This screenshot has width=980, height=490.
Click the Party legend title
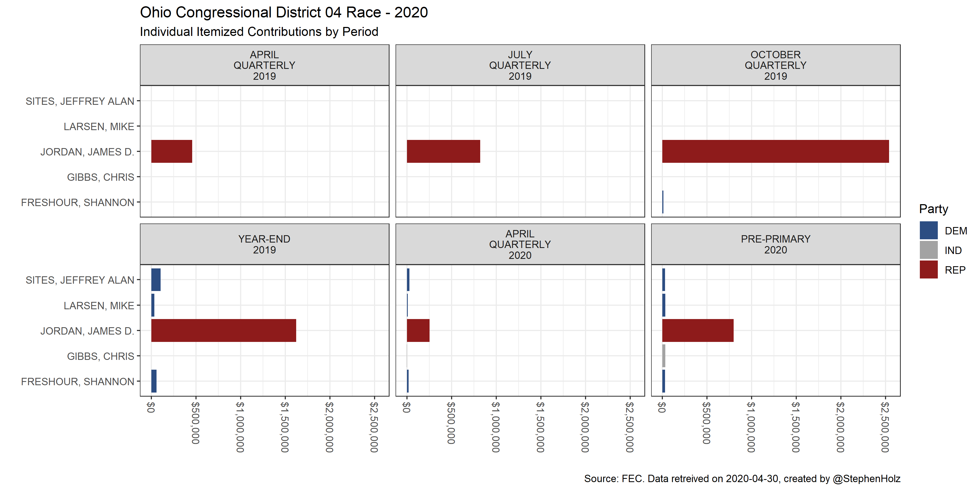(933, 209)
